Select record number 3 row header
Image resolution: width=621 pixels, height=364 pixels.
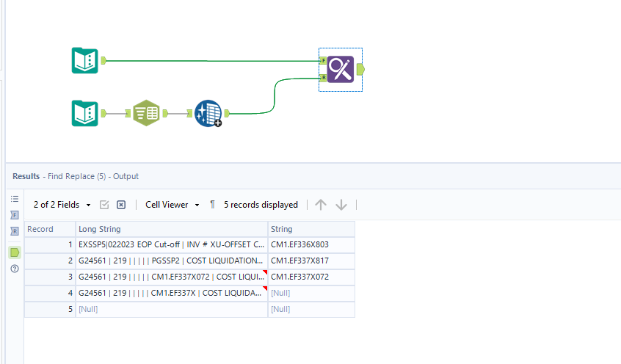tap(50, 277)
